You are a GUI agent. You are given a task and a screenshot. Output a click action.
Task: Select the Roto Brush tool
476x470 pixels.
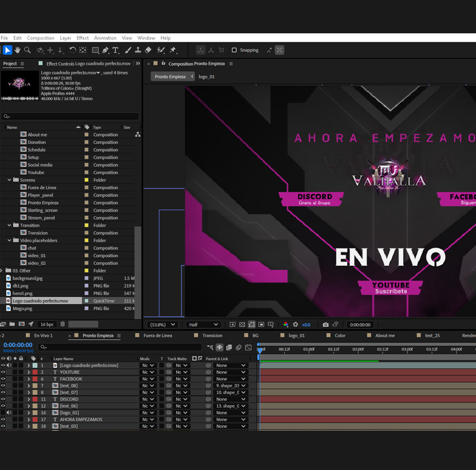tap(161, 50)
